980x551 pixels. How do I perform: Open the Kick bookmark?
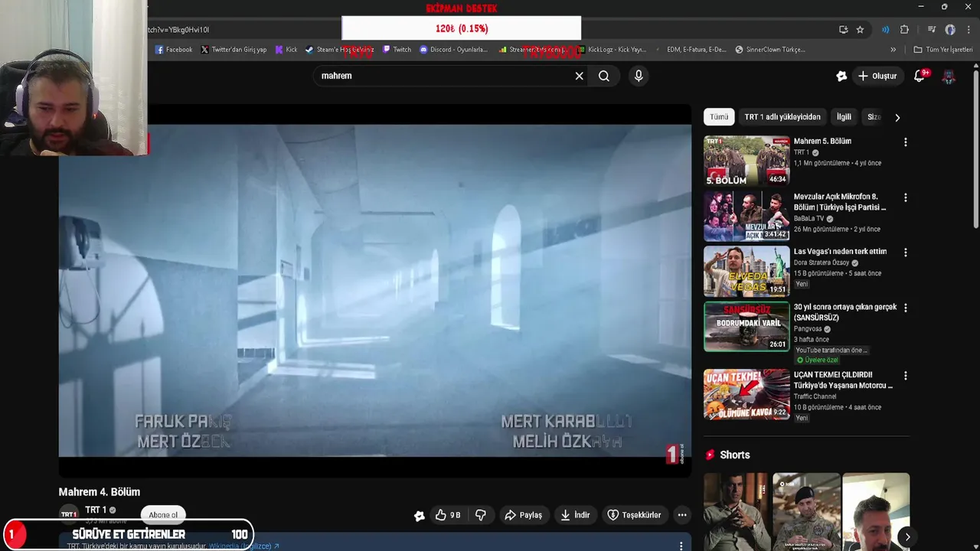pos(286,49)
